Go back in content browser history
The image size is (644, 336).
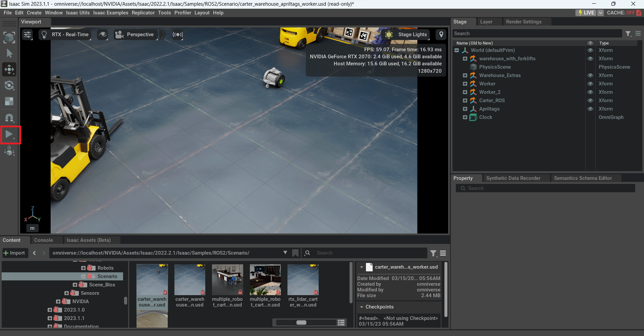tap(34, 253)
